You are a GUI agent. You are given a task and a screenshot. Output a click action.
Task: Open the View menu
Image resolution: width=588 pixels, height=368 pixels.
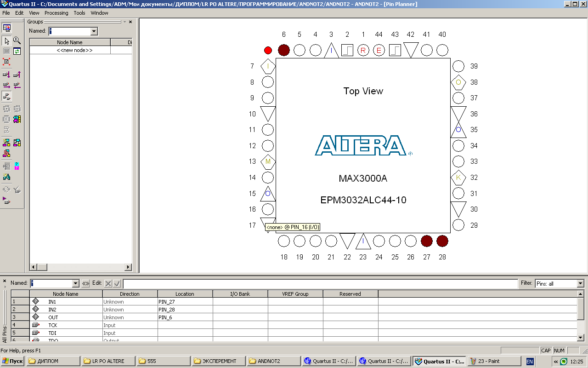[34, 13]
